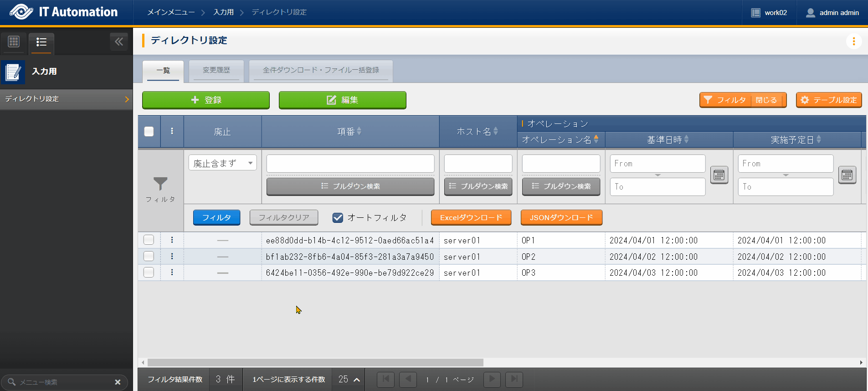This screenshot has width=868, height=391.
Task: Open row menu for OP1 record
Action: pos(172,240)
